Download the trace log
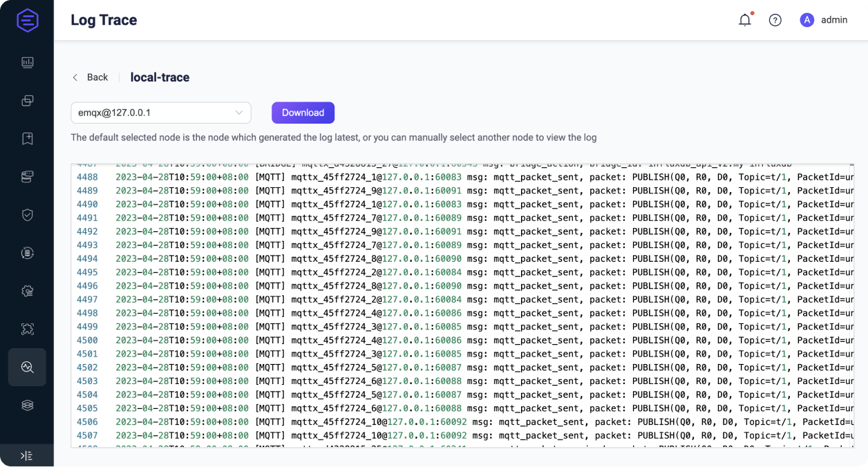 point(303,113)
